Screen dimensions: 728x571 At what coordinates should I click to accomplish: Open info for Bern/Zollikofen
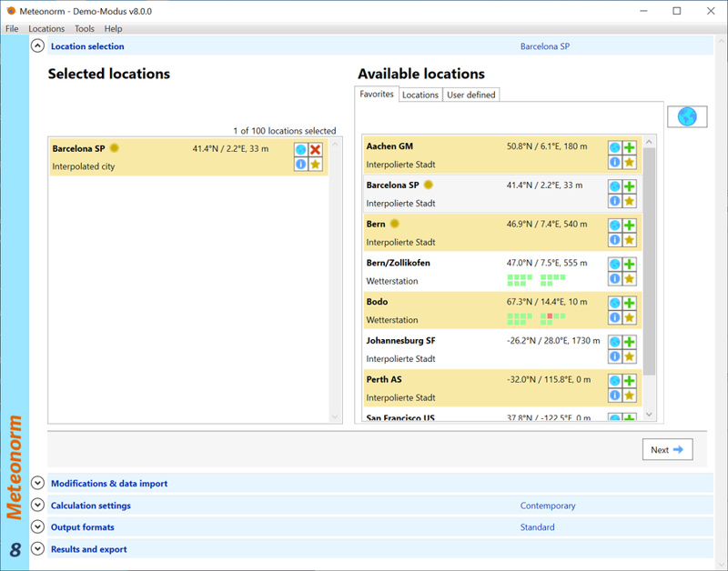point(615,279)
